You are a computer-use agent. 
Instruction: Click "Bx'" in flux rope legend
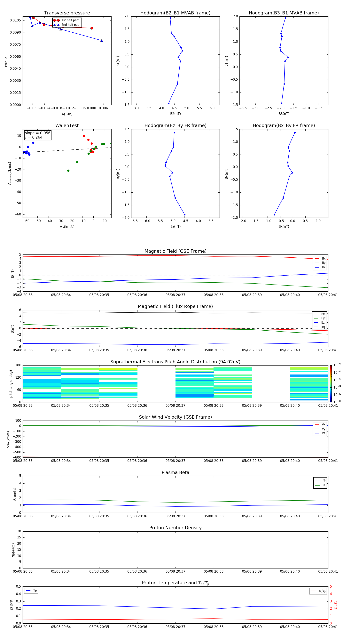point(320,314)
